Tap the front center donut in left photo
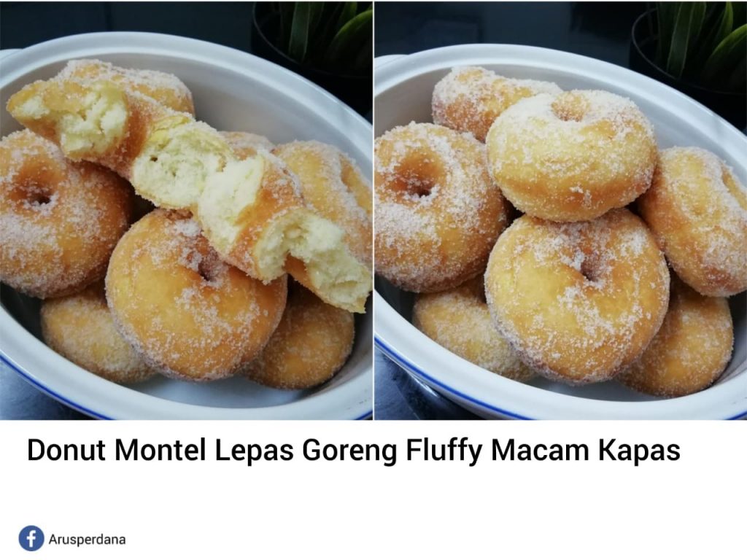Image resolution: width=747 pixels, height=560 pixels. click(196, 295)
